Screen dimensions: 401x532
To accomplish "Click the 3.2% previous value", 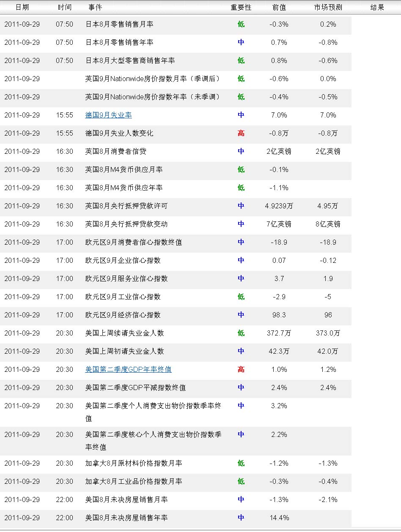I will click(x=279, y=406).
